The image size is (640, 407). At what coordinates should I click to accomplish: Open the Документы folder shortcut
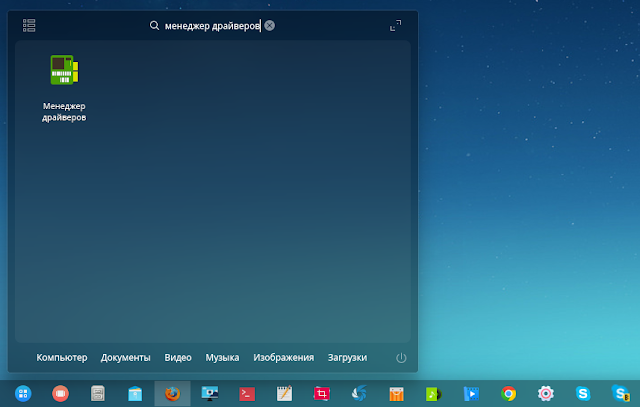click(x=125, y=358)
